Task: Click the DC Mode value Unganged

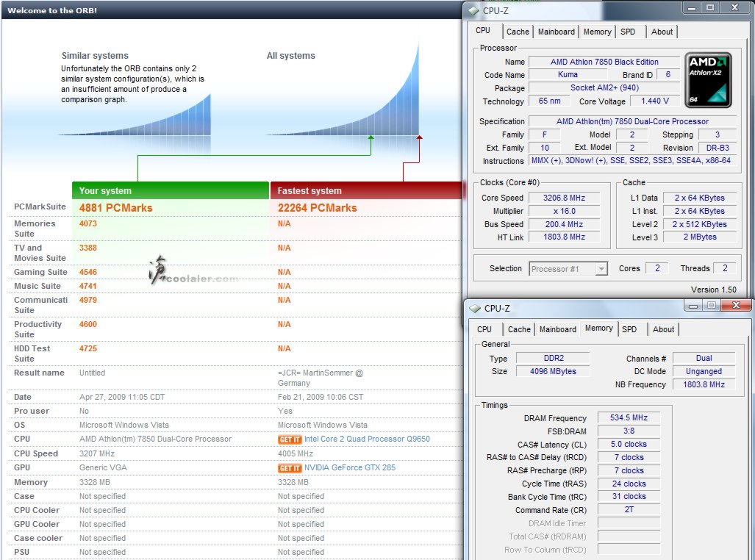Action: tap(704, 371)
